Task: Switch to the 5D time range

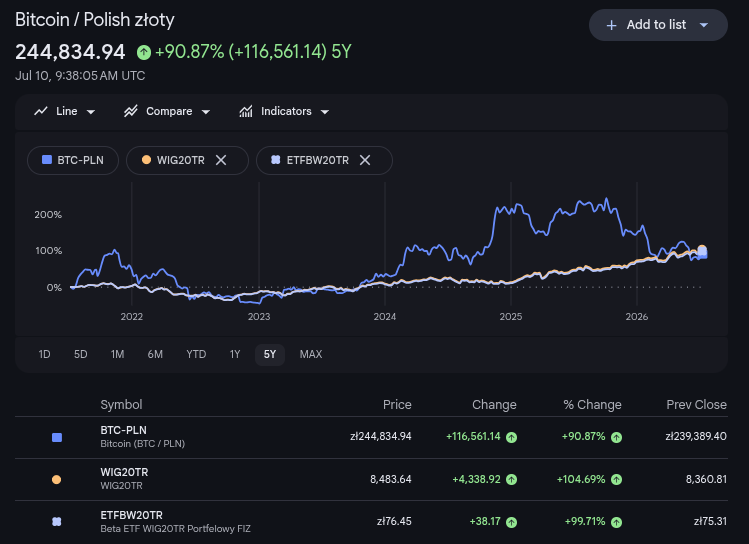Action: click(81, 354)
